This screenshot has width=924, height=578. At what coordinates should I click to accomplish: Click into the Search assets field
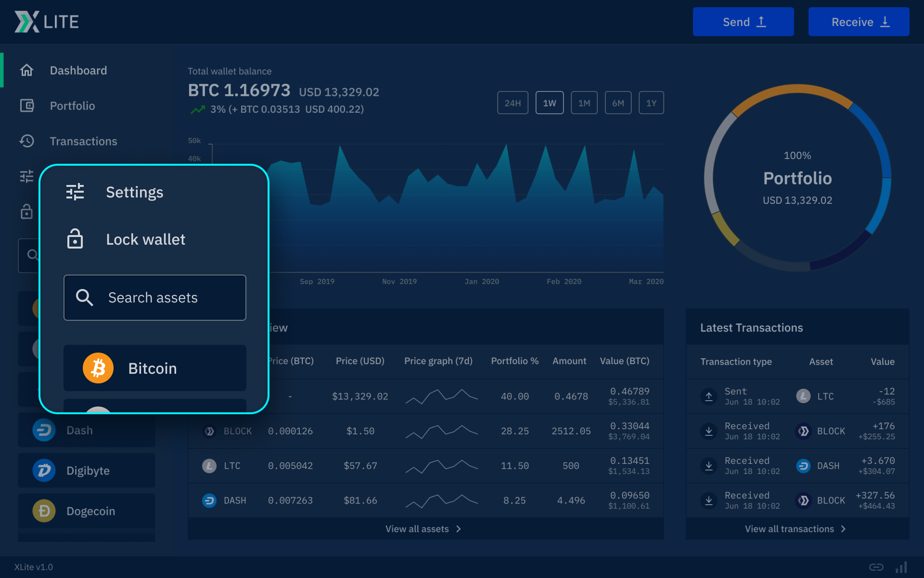[155, 298]
